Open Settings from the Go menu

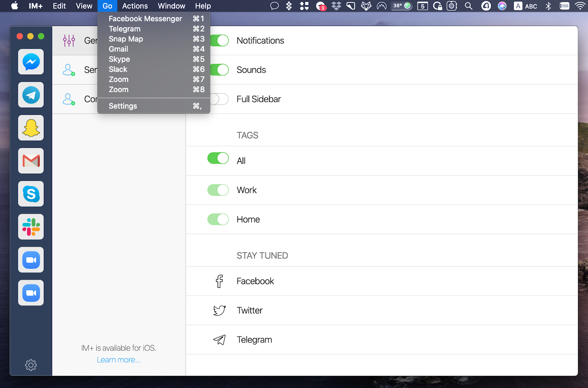(123, 106)
